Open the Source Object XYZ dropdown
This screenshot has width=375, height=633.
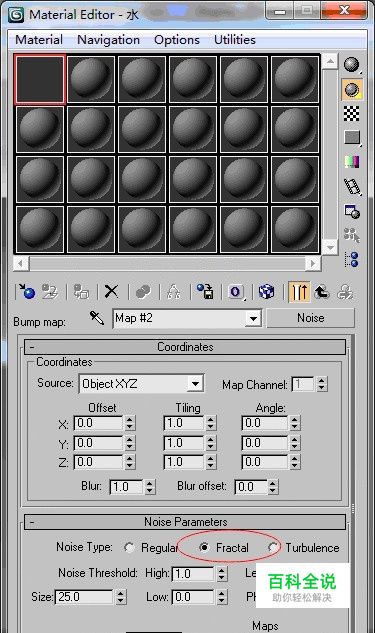tap(195, 384)
